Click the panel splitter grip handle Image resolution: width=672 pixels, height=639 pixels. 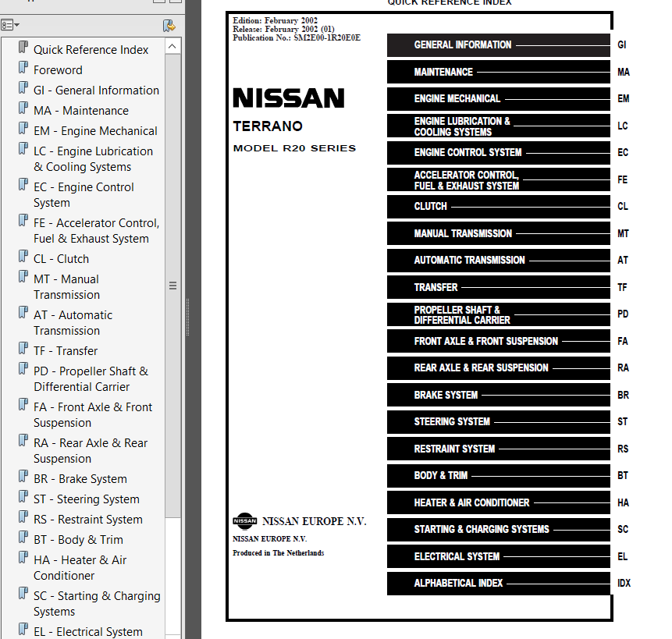(x=188, y=317)
